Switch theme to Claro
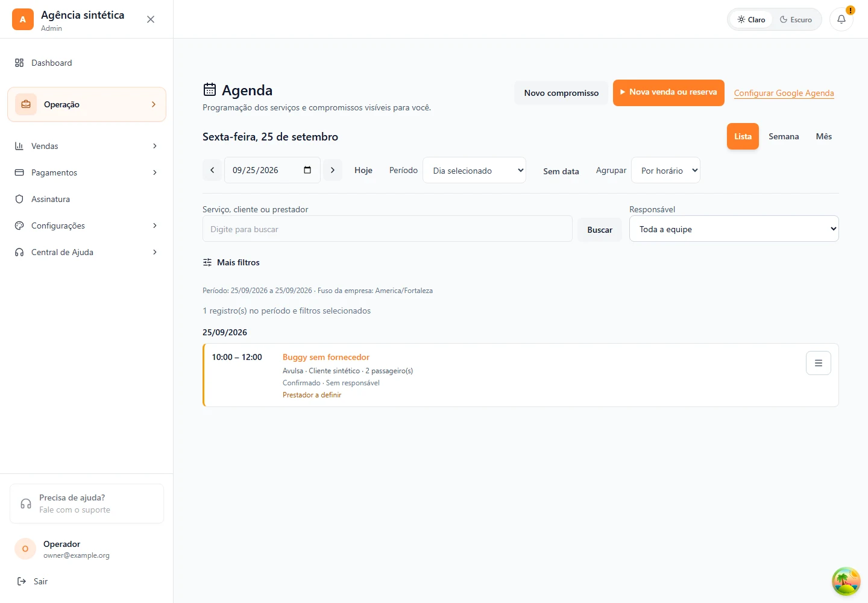This screenshot has height=603, width=868. 751,19
